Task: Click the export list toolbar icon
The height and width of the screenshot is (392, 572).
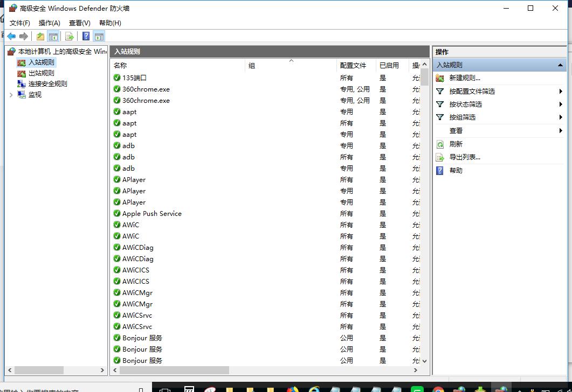Action: pyautogui.click(x=70, y=36)
